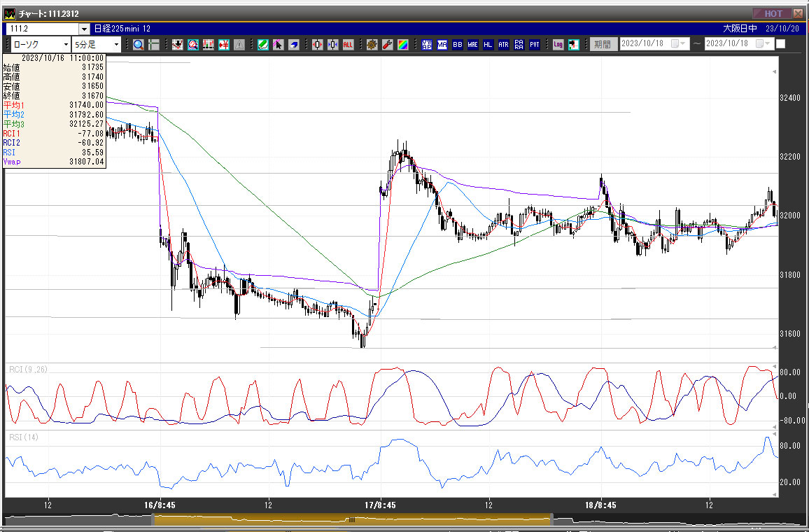Toggle the VWAP indicator

[x=427, y=45]
